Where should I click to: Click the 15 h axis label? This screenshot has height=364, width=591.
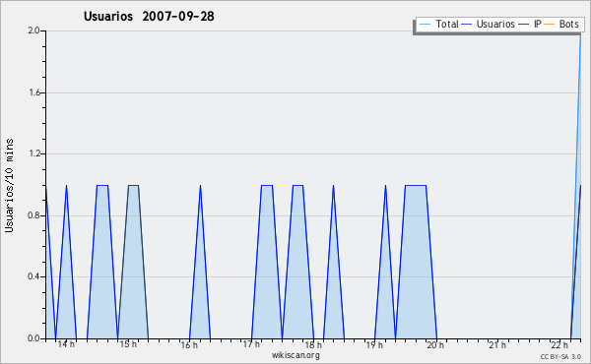tap(128, 344)
